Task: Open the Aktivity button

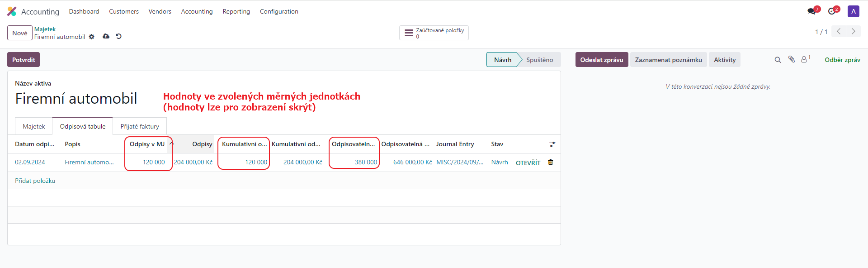Action: [x=725, y=60]
